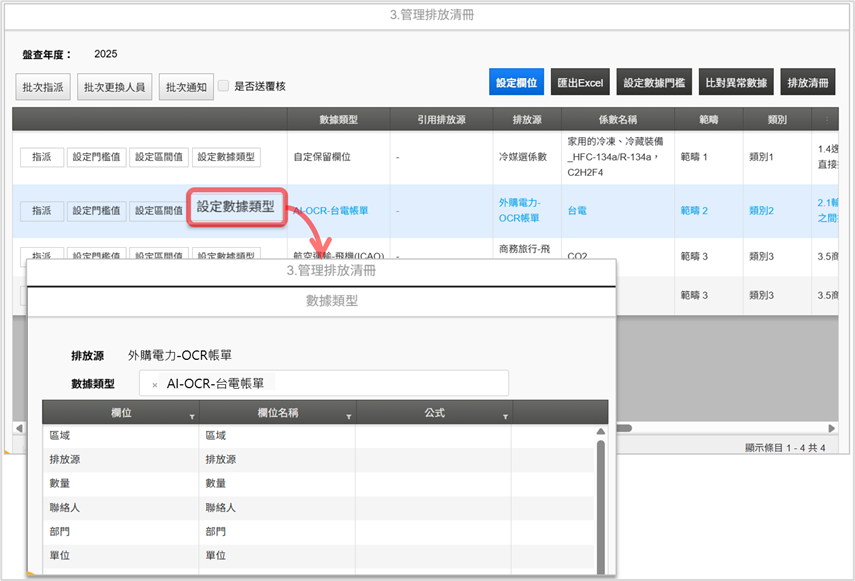
Task: Click the left arrow of the horizontal scrollbar
Action: pyautogui.click(x=19, y=427)
